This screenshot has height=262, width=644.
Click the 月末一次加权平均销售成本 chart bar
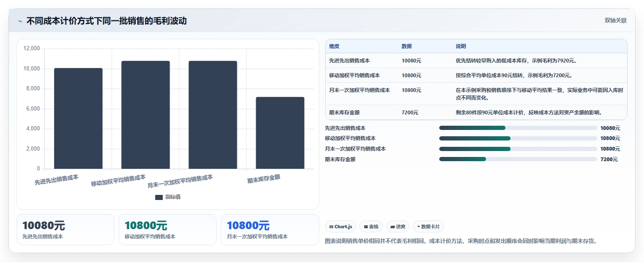(213, 115)
